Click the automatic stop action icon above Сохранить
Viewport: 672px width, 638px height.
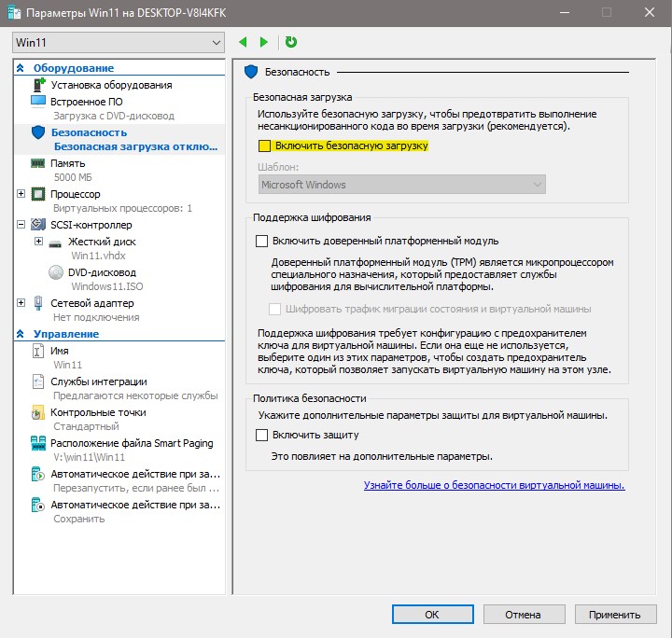[x=38, y=505]
